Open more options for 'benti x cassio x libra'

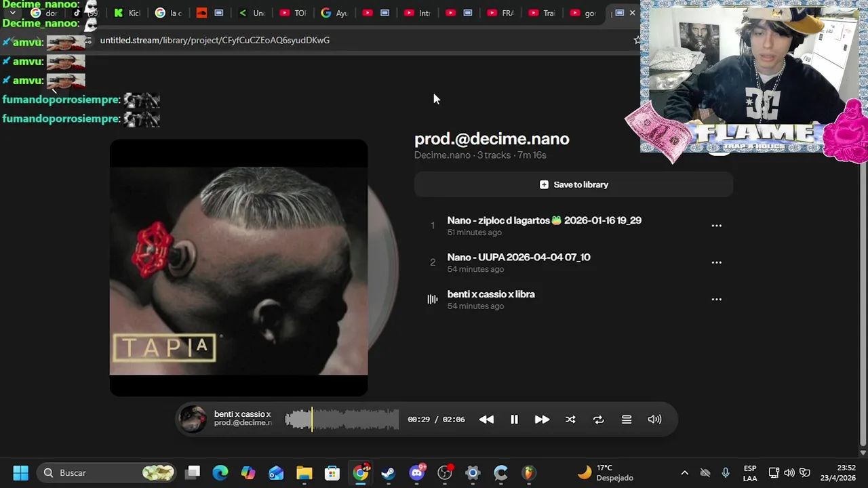pyautogui.click(x=716, y=299)
